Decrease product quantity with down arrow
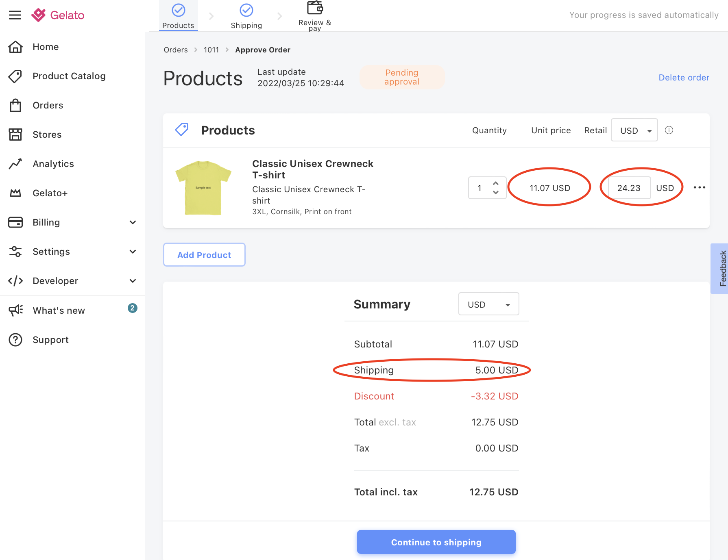The width and height of the screenshot is (728, 560). pos(496,192)
